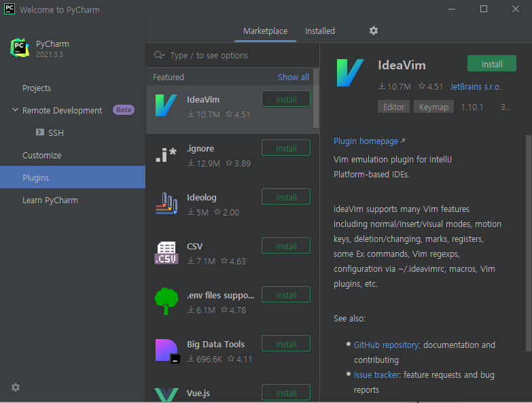Click the Featured section header

click(169, 77)
